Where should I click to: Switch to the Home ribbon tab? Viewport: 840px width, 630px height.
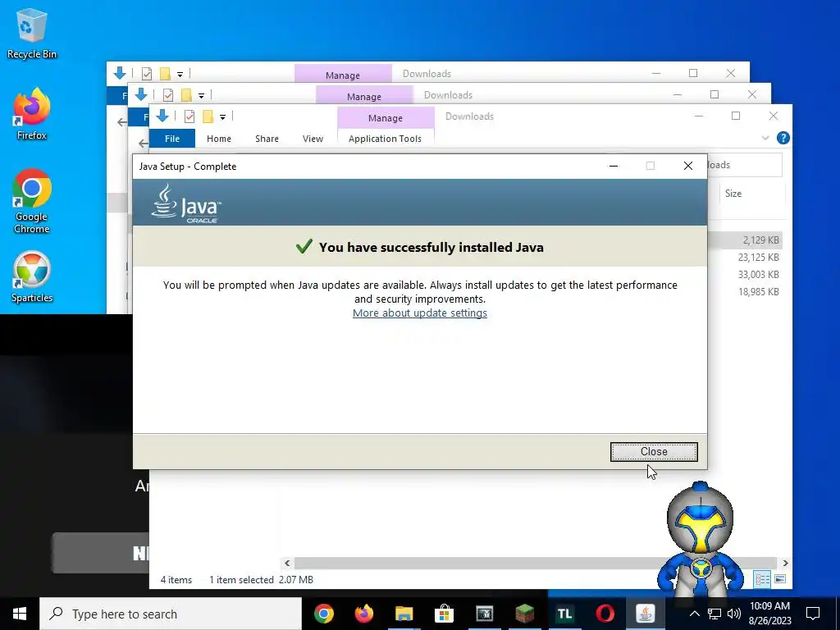pyautogui.click(x=218, y=138)
